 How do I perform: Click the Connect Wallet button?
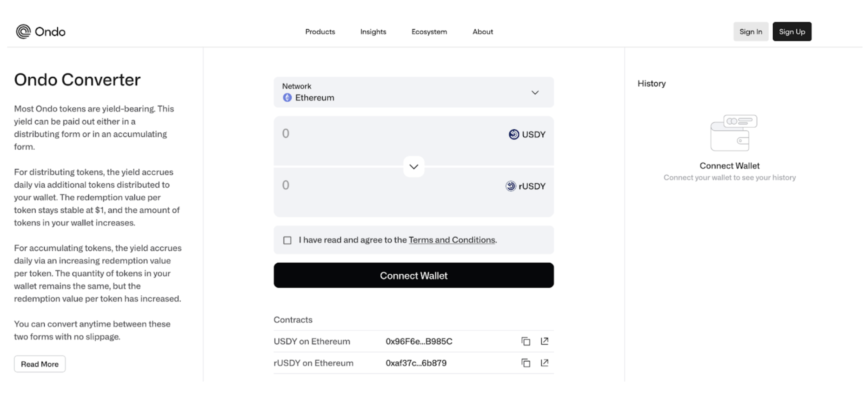[413, 275]
